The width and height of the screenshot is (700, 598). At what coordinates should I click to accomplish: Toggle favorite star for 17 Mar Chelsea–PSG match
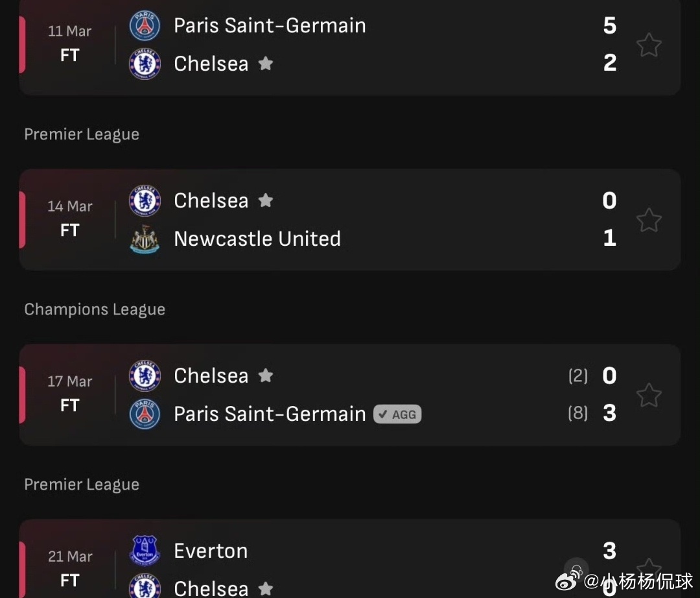point(648,395)
